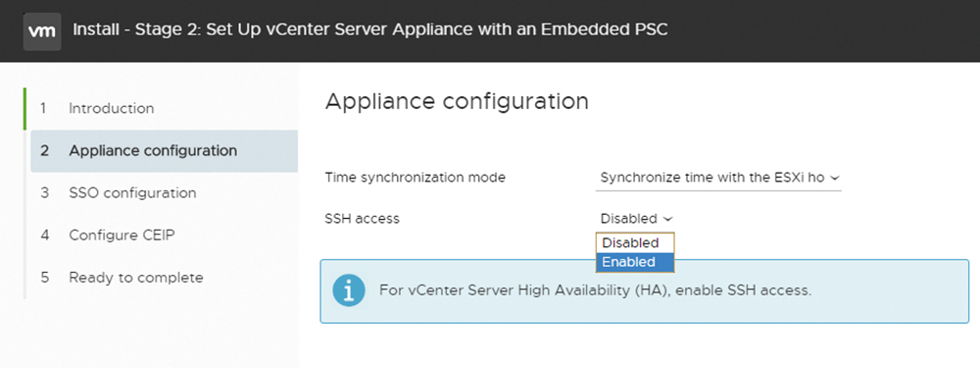This screenshot has height=368, width=980.
Task: Click step number 1 in sidebar
Action: pos(44,108)
